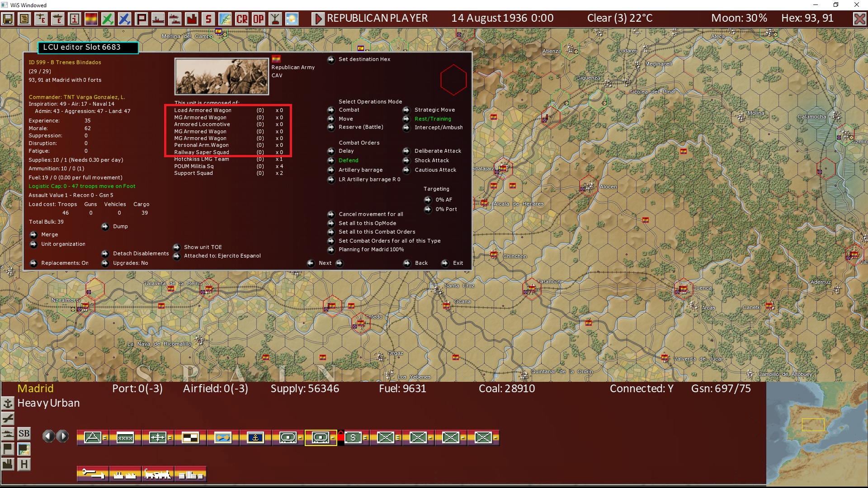This screenshot has height=488, width=868.
Task: Click the H button in bottom-left panel
Action: point(24,464)
